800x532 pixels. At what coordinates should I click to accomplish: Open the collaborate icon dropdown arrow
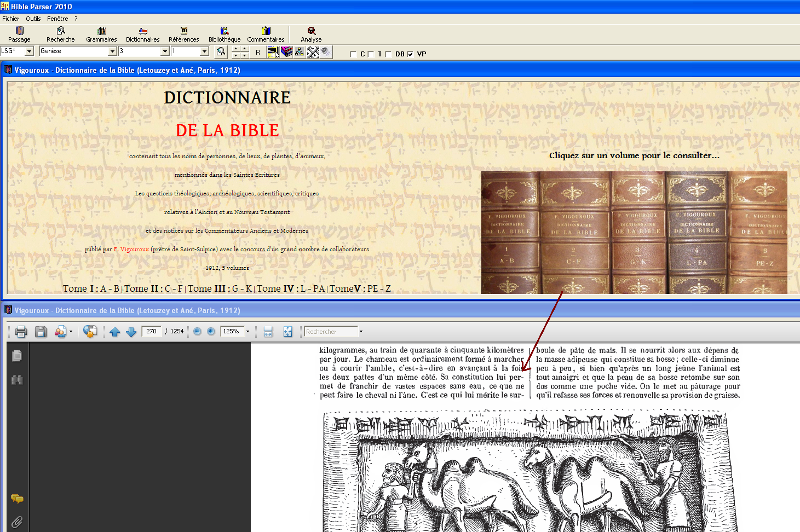coord(71,331)
